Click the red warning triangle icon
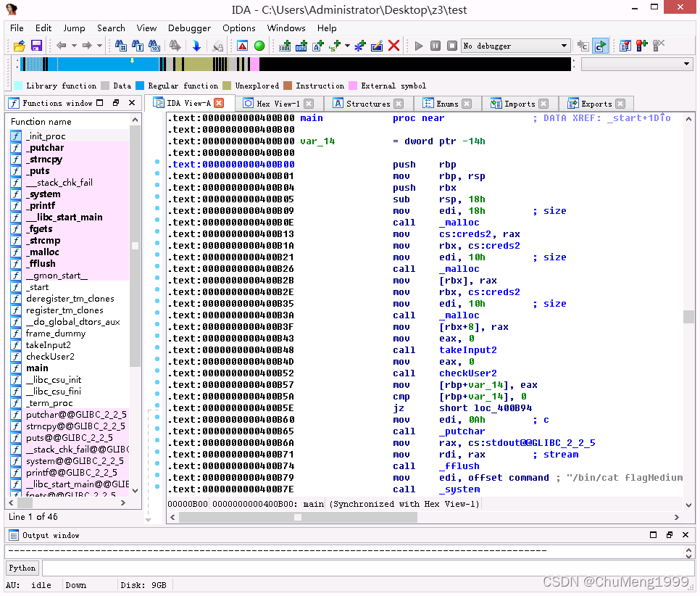The width and height of the screenshot is (700, 596). point(243,46)
